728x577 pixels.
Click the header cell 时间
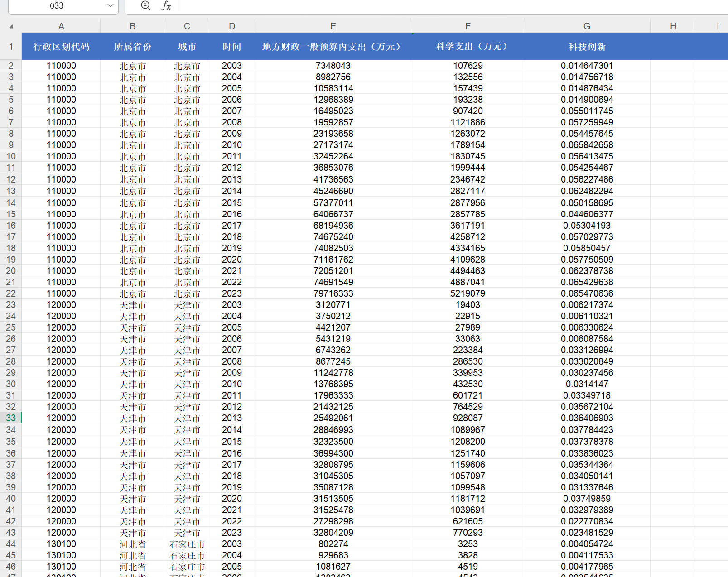click(231, 46)
